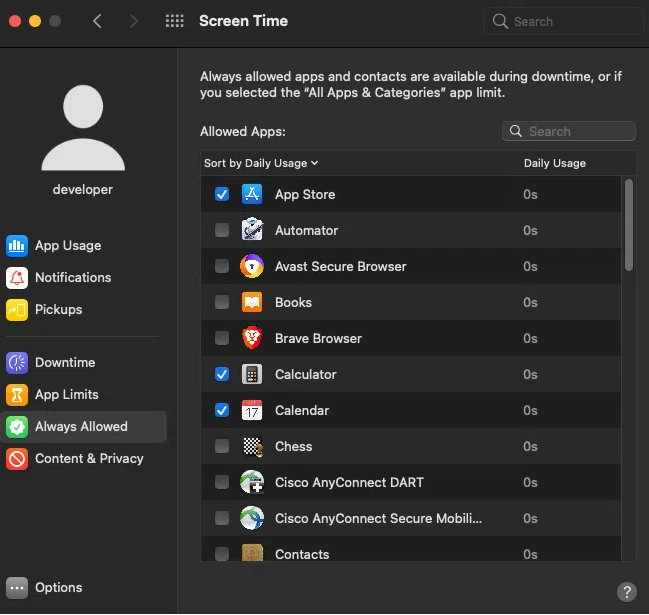Uncheck the App Store checkbox
Screen dimensions: 649x615
point(222,195)
